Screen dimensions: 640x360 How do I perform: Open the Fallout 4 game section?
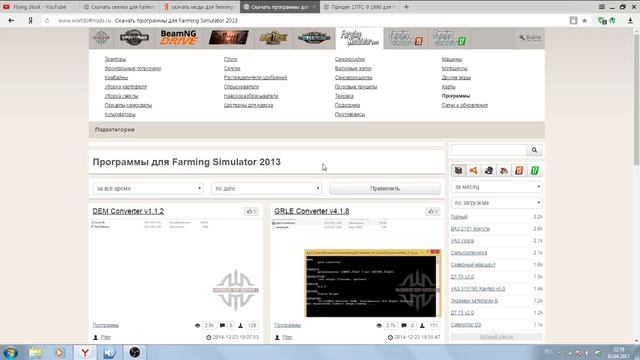pyautogui.click(x=229, y=38)
